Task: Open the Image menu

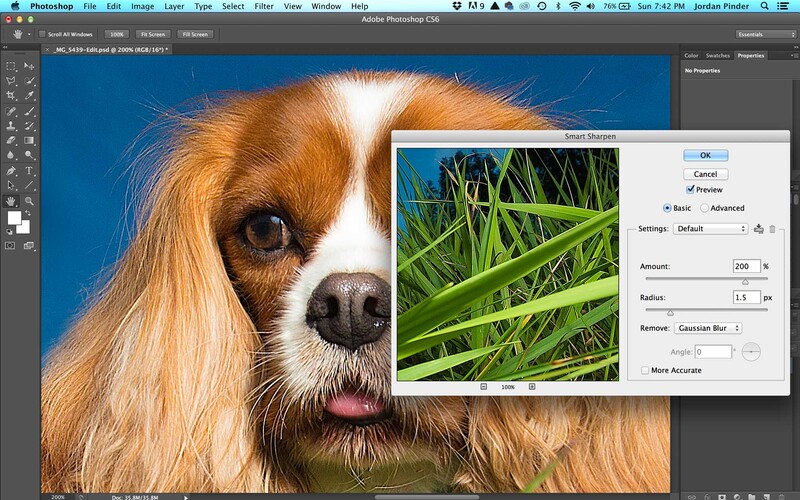Action: [x=142, y=6]
